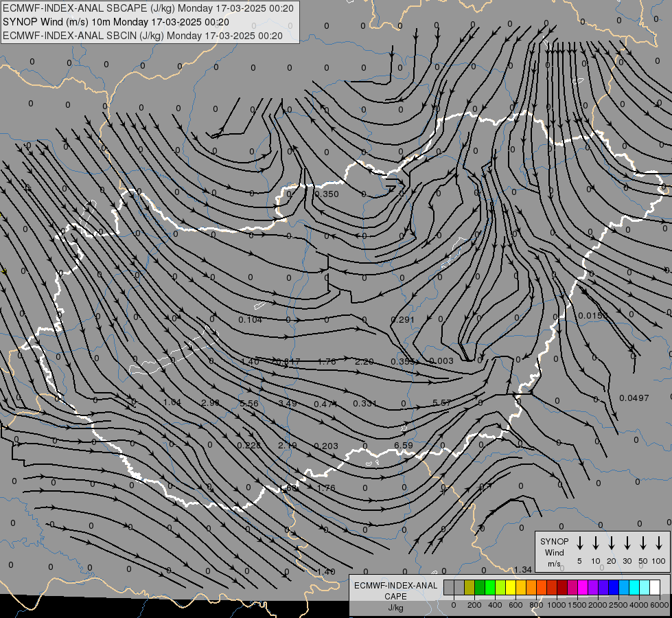
Task: Click the 0.003 value on the map
Action: [x=441, y=361]
